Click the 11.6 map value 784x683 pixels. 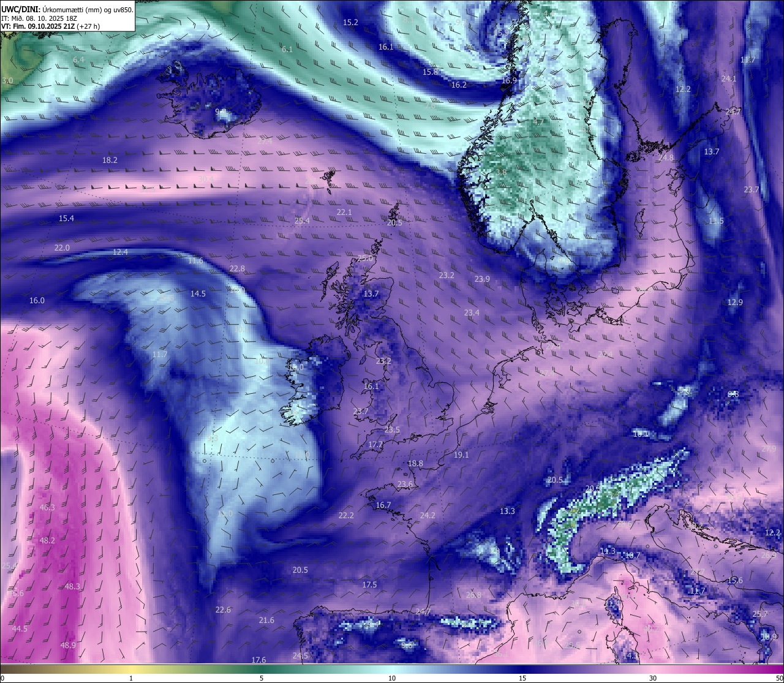195,260
